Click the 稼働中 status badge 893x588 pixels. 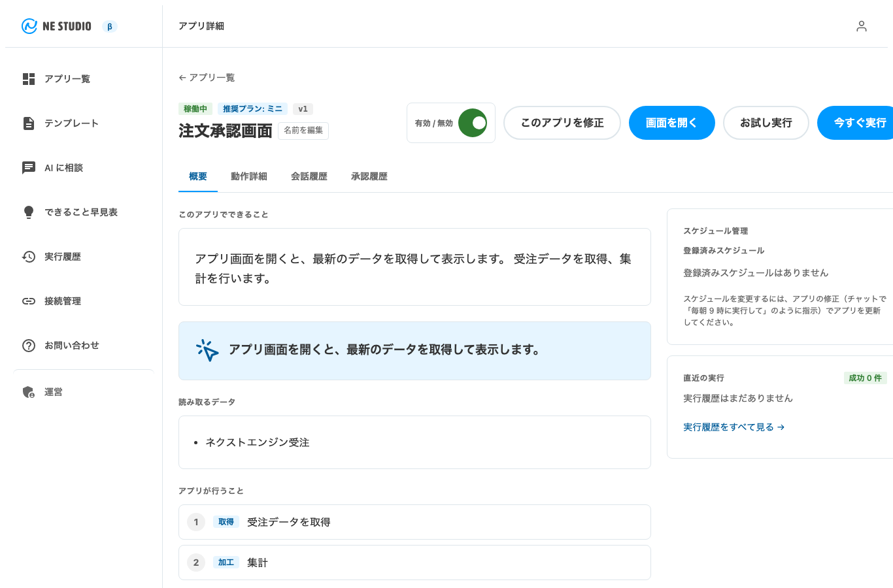tap(195, 109)
